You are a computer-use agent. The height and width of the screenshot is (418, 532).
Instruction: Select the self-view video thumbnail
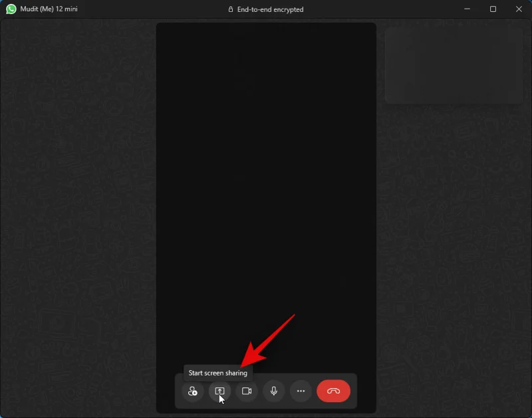(x=454, y=65)
